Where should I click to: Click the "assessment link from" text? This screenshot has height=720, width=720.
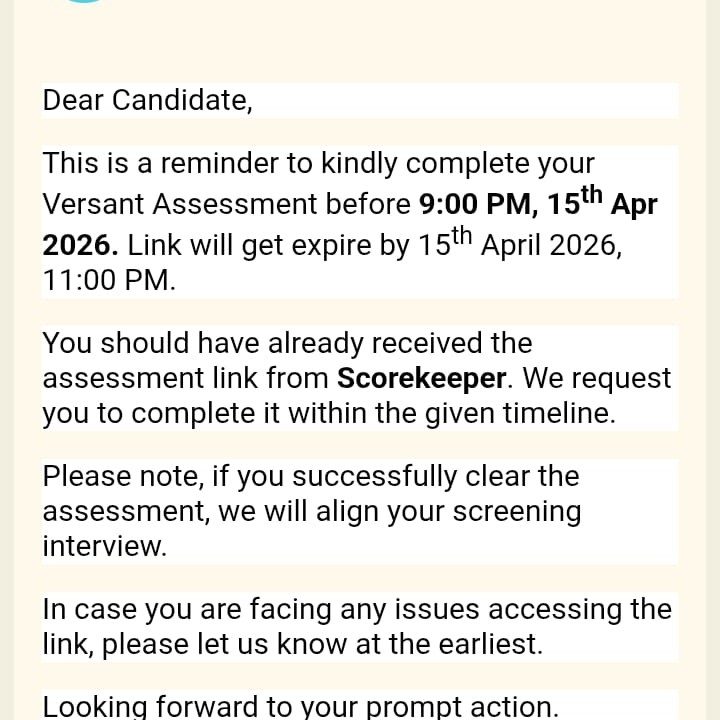185,379
